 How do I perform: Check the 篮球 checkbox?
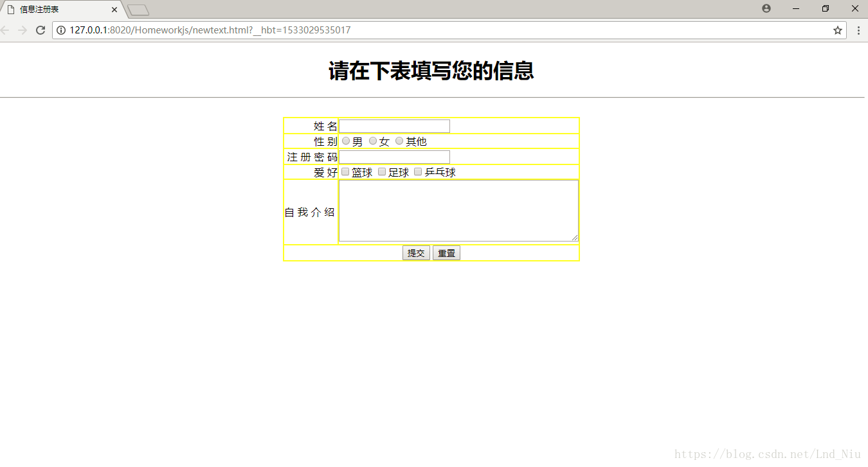345,172
